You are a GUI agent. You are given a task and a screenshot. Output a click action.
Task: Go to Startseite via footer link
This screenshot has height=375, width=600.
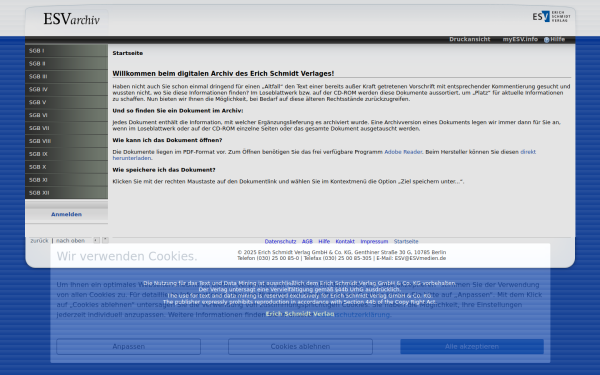tap(406, 241)
